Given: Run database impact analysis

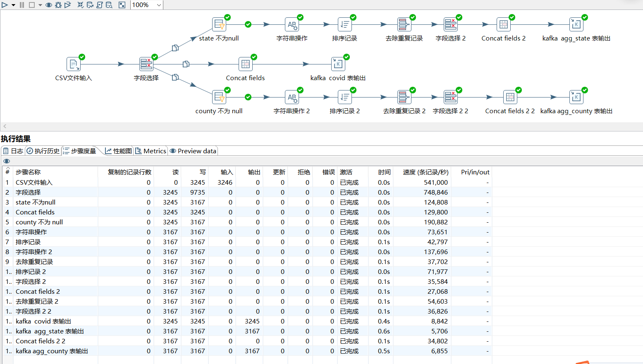Looking at the screenshot, I should tap(90, 5).
